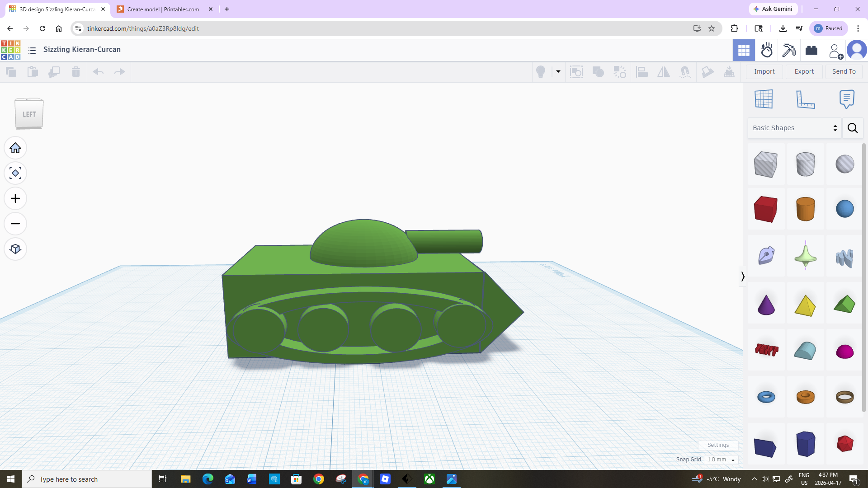Click the Undo arrow
Screen dimensions: 868x488
click(98, 72)
